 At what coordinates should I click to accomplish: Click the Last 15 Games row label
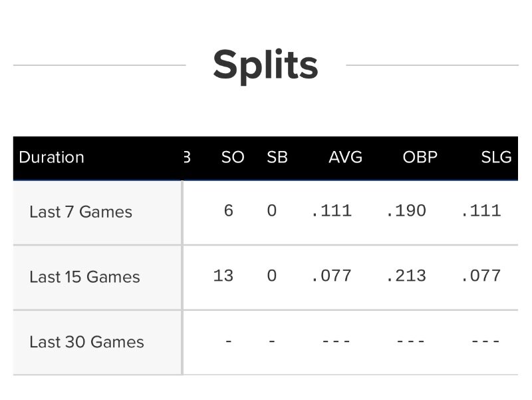84,277
